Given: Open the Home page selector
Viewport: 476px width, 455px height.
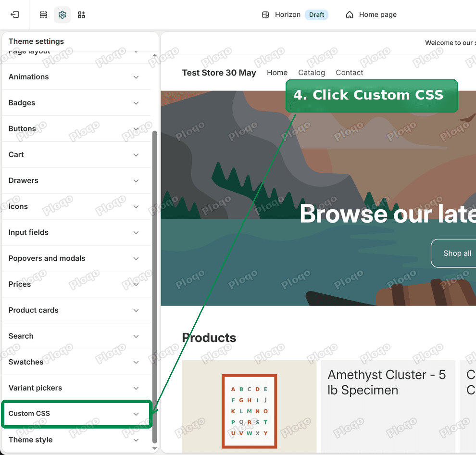Looking at the screenshot, I should pyautogui.click(x=371, y=14).
